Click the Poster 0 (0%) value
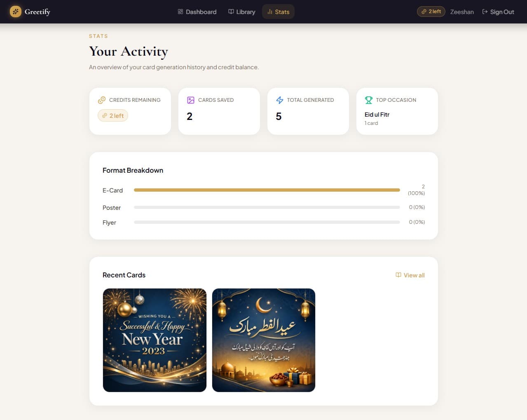Viewport: 527px width, 420px height. 417,207
